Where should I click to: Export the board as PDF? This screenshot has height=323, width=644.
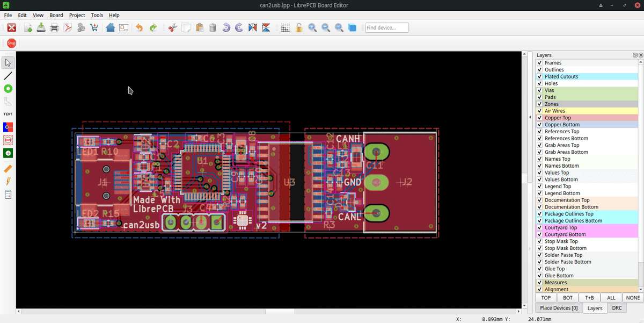(67, 27)
